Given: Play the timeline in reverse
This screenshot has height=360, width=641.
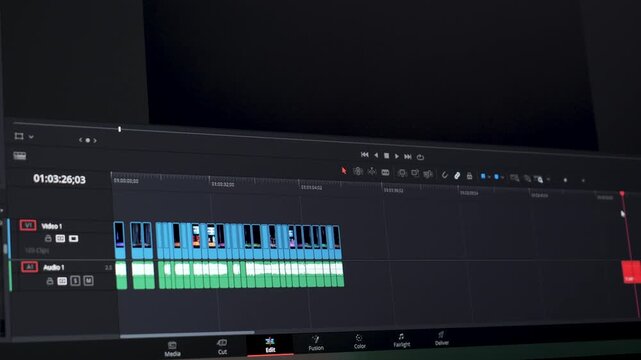Looking at the screenshot, I should (376, 155).
